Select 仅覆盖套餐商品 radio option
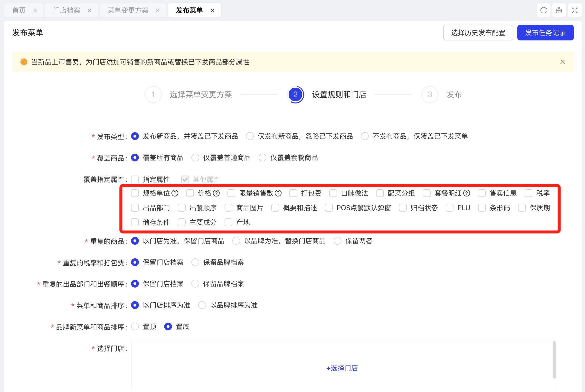The image size is (585, 392). point(263,158)
